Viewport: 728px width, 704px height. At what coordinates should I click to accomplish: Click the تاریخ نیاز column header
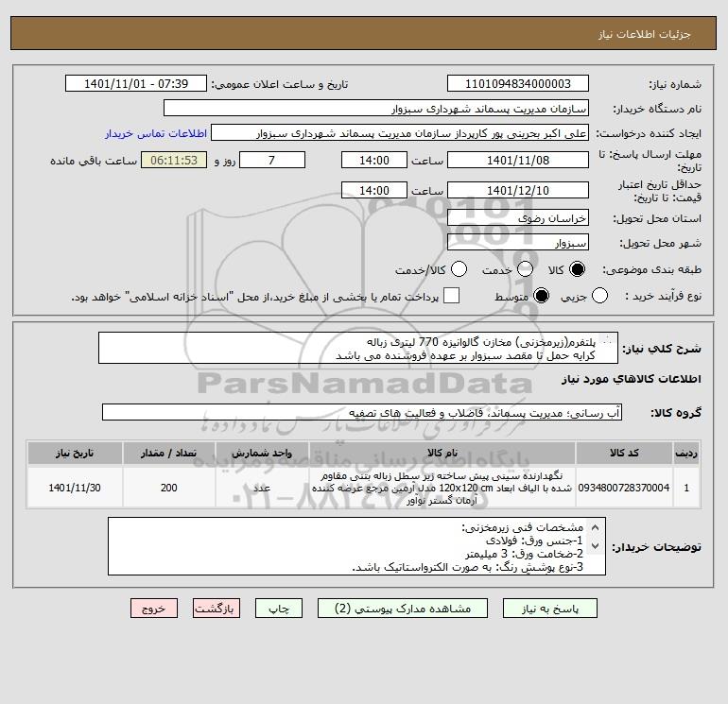tap(75, 453)
